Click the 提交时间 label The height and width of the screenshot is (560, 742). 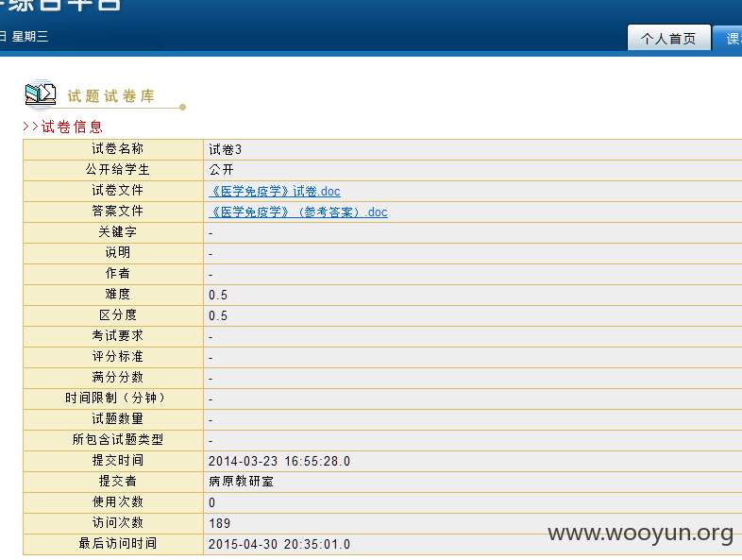coord(117,460)
